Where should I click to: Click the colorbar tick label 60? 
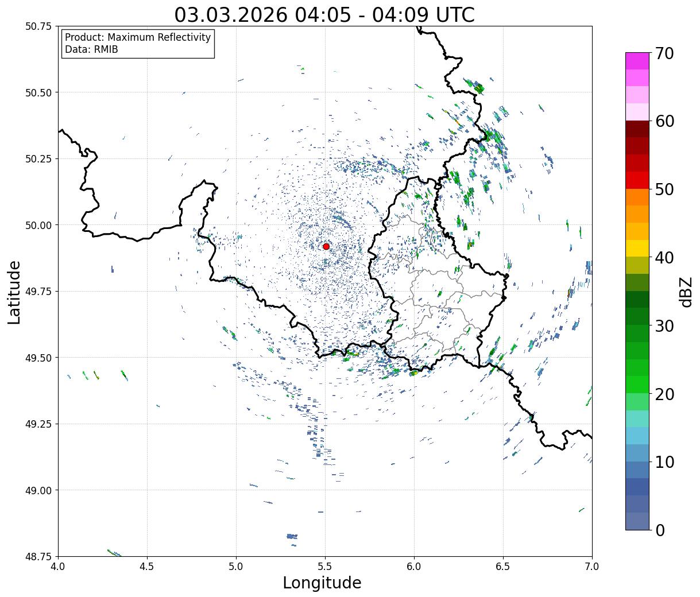point(664,121)
